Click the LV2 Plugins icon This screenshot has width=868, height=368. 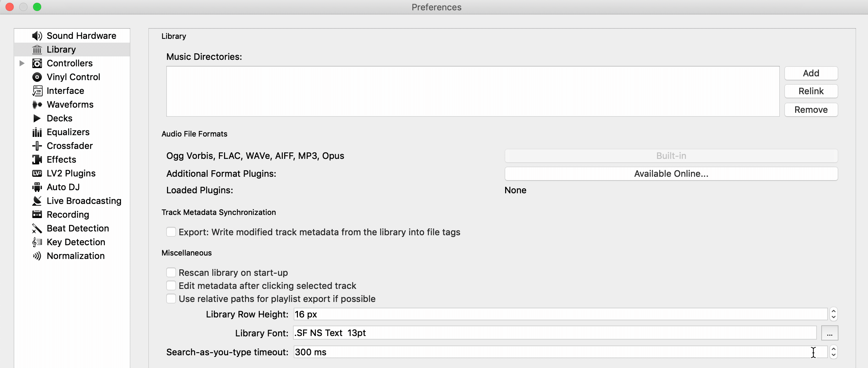pyautogui.click(x=37, y=173)
